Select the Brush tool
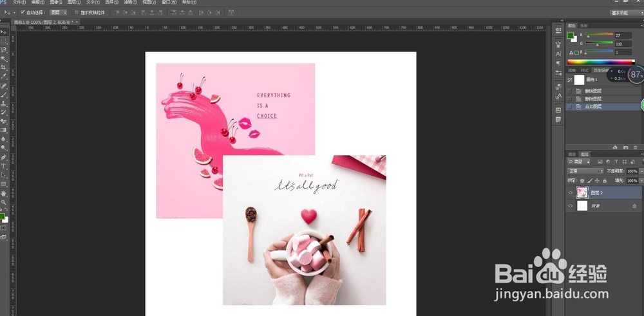 pyautogui.click(x=3, y=95)
